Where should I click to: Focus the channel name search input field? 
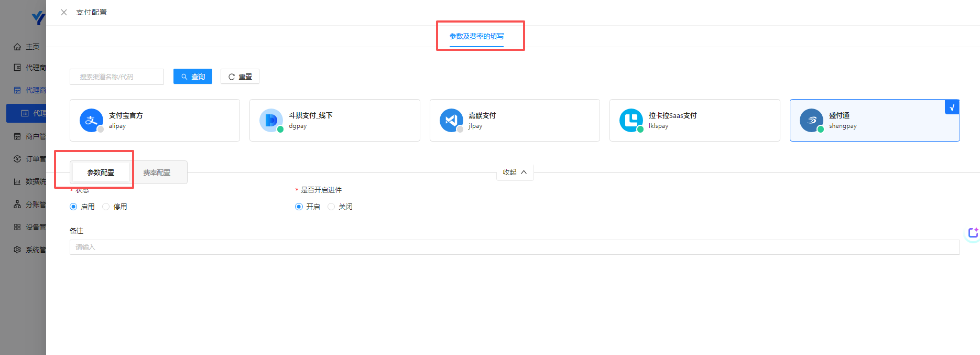(117, 77)
